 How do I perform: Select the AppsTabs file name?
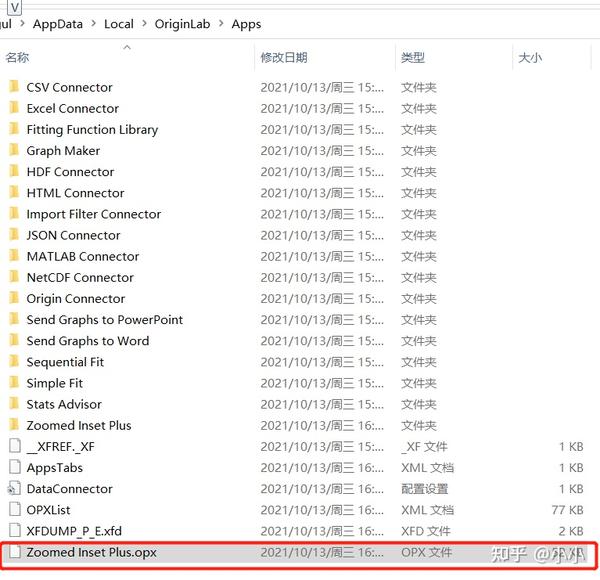pyautogui.click(x=54, y=468)
